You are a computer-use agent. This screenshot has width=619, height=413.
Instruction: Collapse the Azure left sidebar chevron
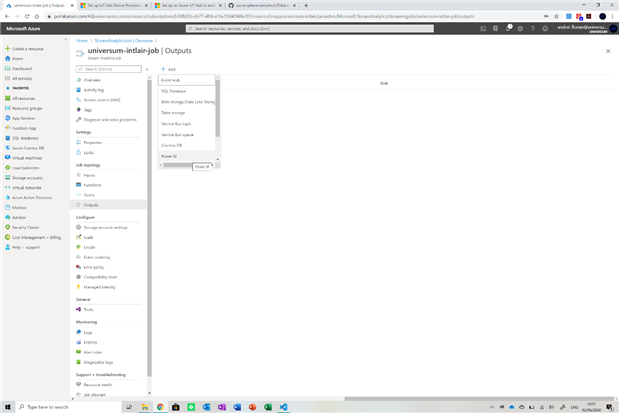66,39
